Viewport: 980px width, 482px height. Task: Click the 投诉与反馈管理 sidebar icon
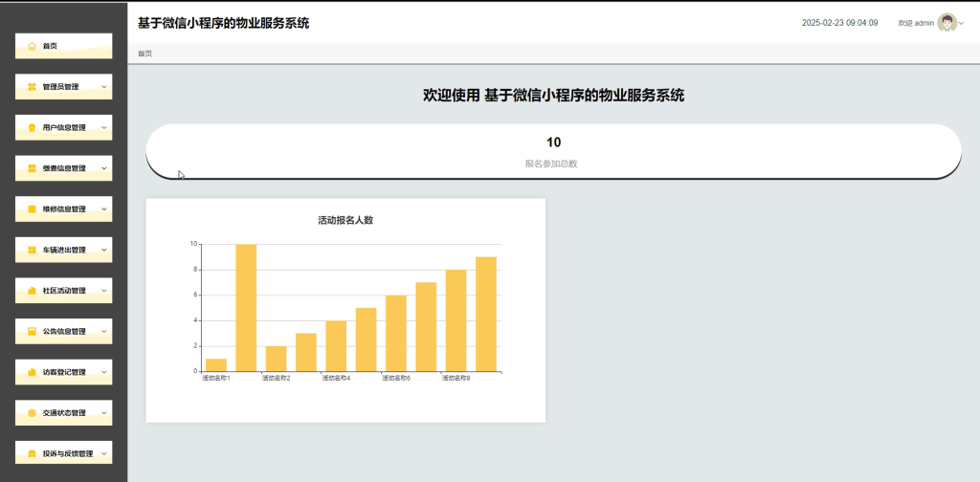32,454
